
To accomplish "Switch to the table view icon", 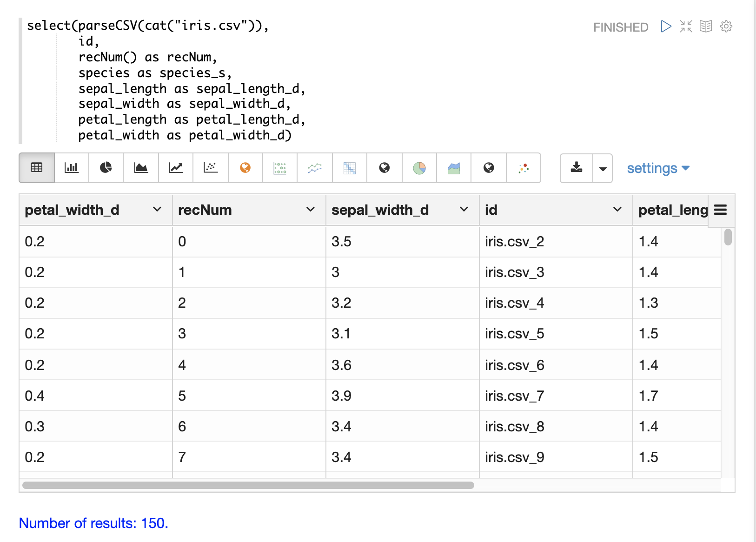I will tap(37, 168).
